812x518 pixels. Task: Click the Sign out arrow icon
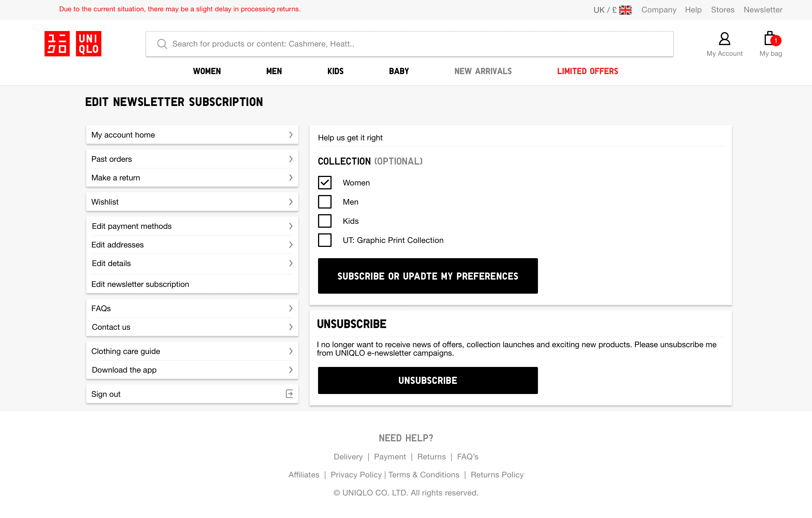coord(289,394)
